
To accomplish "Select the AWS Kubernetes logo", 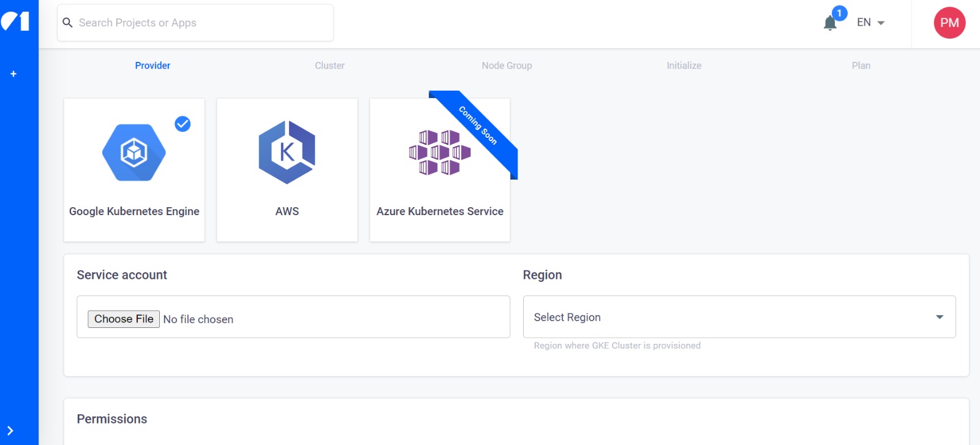I will (x=287, y=153).
